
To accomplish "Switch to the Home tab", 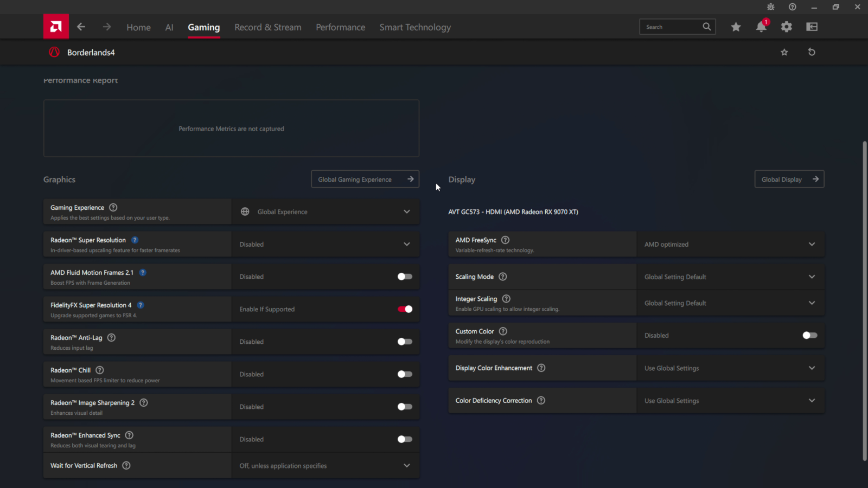I will coord(138,27).
